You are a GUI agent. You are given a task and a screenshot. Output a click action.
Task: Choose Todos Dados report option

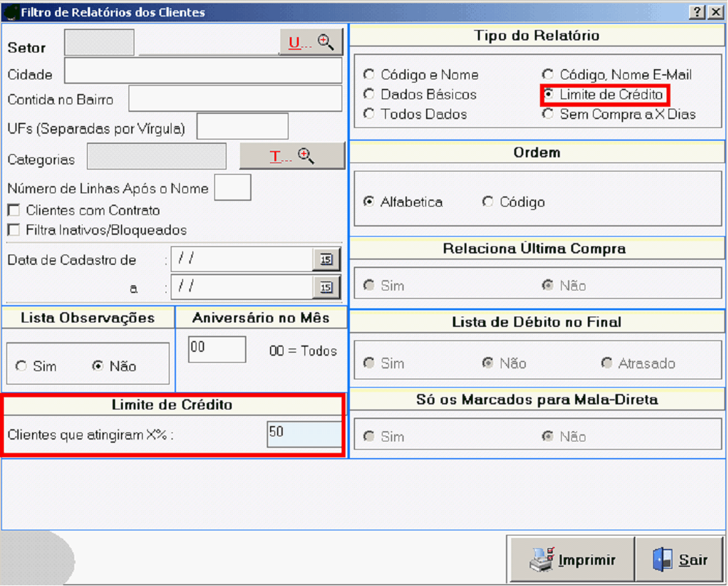[369, 115]
